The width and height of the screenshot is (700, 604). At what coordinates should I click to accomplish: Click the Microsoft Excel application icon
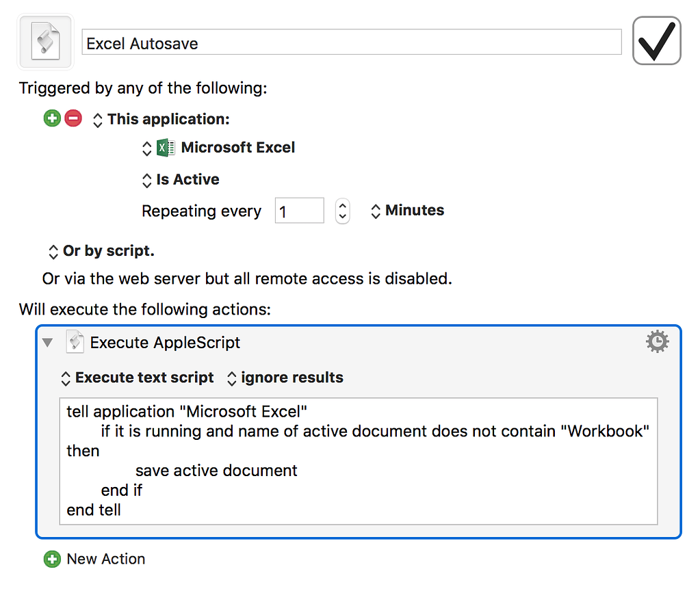(164, 147)
